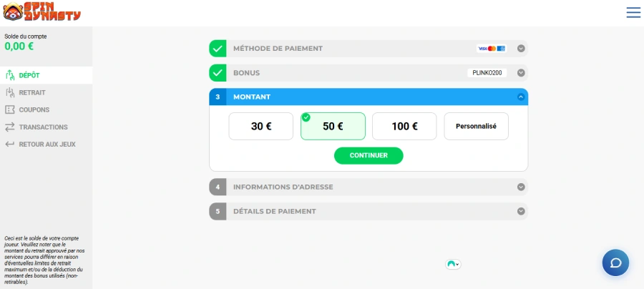This screenshot has width=644, height=289.
Task: Expand the Bonus section chevron
Action: [522, 72]
